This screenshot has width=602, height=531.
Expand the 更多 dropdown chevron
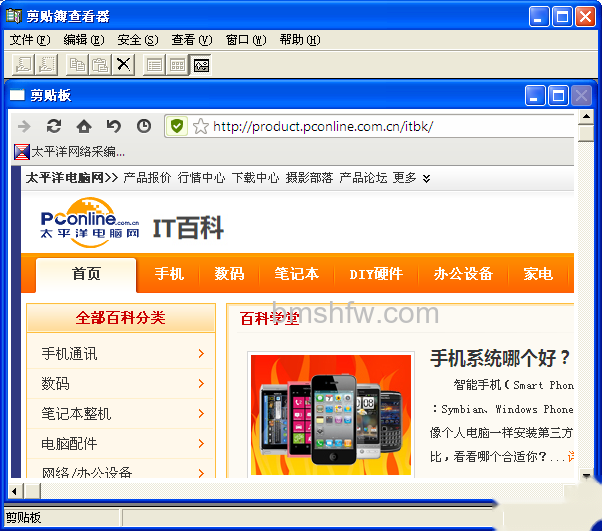coord(426,179)
